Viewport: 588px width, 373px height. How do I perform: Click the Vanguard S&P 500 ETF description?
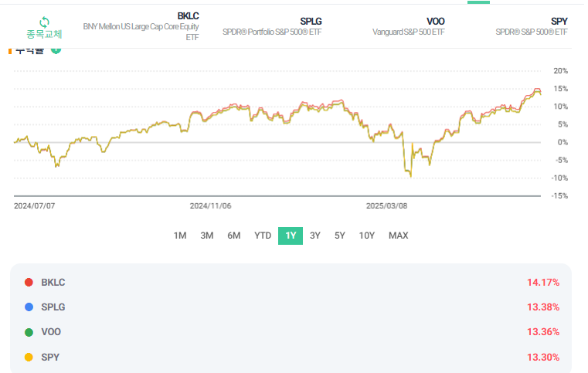pos(409,32)
